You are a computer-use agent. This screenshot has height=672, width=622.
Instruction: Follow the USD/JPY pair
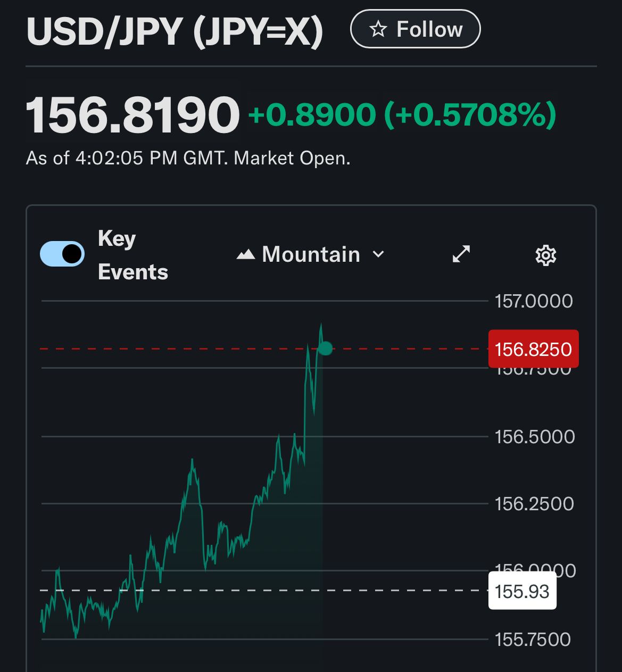pyautogui.click(x=416, y=29)
